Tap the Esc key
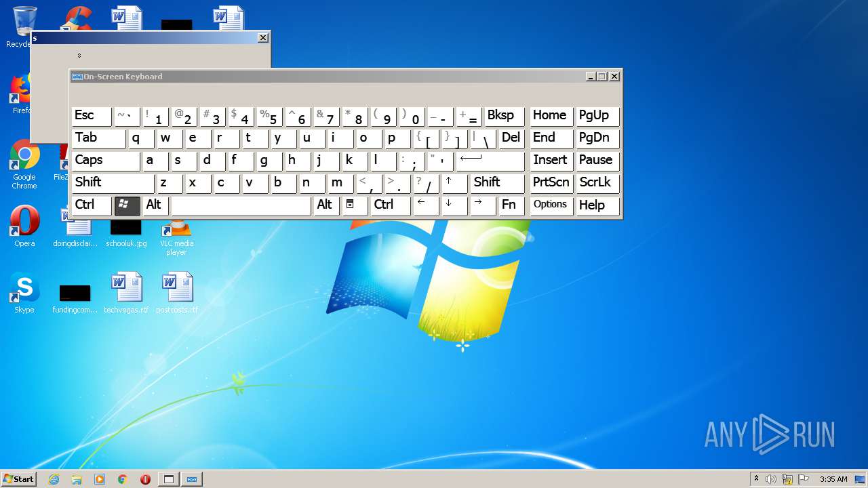Screen dimensions: 868x488 pyautogui.click(x=92, y=116)
